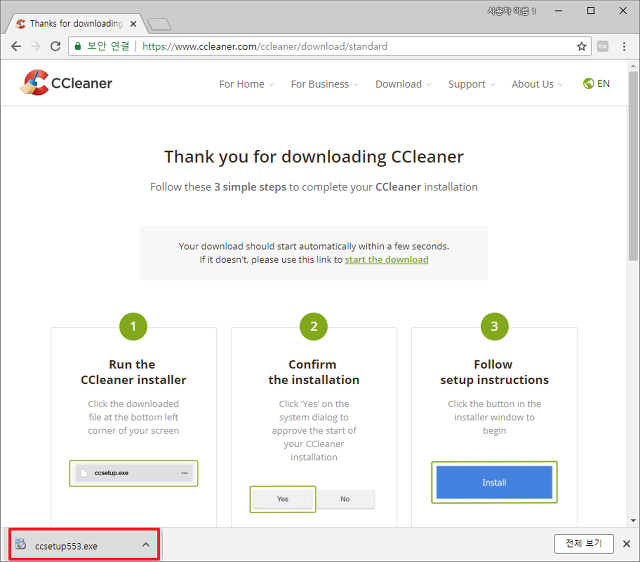Click the user profile name button in title bar
Image resolution: width=640 pixels, height=562 pixels.
(511, 11)
